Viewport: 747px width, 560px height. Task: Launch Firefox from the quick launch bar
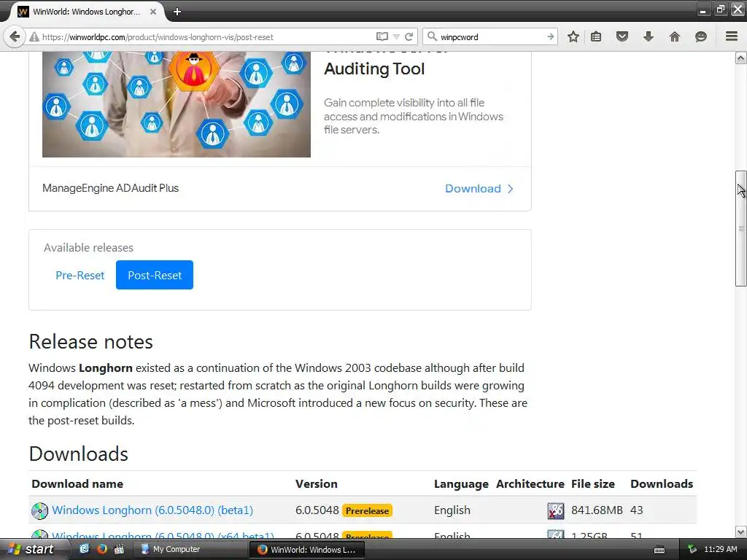point(102,549)
